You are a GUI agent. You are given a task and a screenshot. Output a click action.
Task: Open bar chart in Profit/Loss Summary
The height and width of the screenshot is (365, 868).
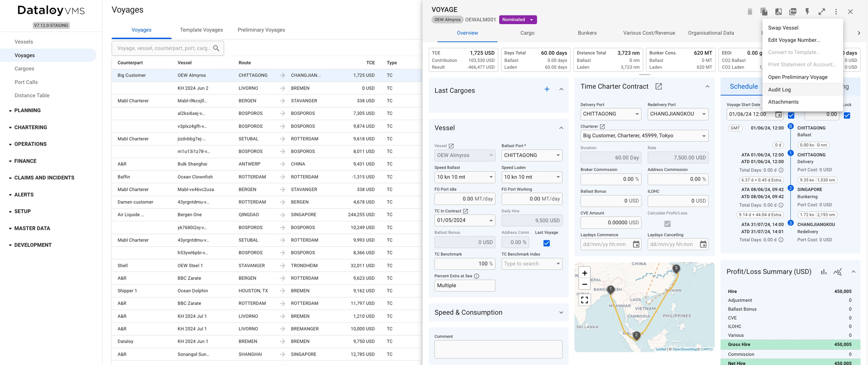click(x=824, y=272)
